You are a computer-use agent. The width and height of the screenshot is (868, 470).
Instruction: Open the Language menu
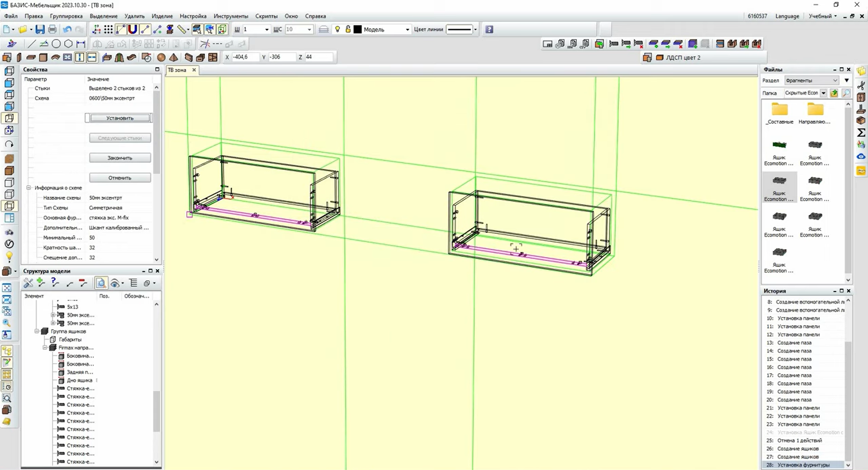point(787,16)
